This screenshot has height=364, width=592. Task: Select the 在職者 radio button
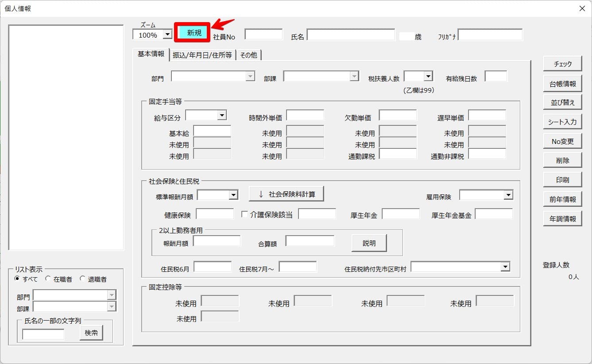48,279
